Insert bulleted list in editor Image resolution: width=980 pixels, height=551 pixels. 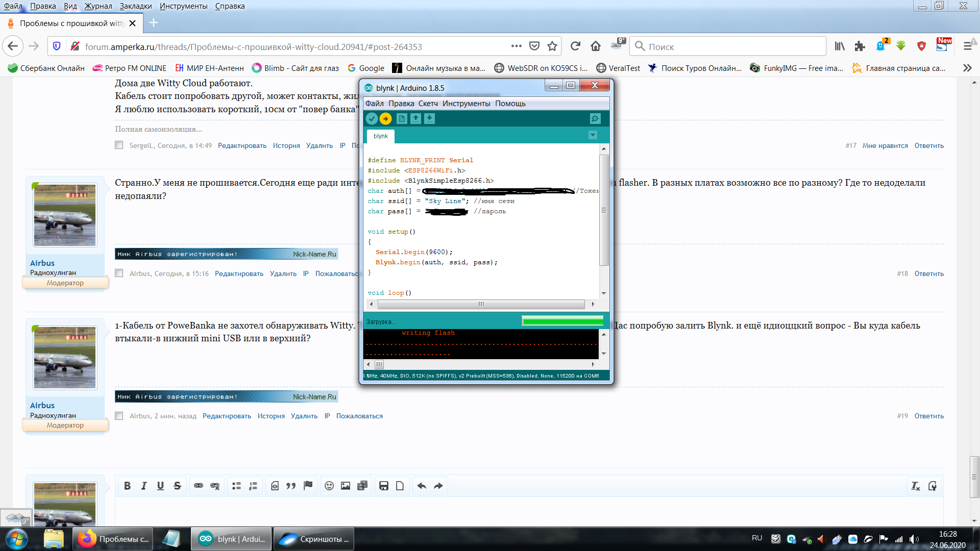tap(236, 486)
